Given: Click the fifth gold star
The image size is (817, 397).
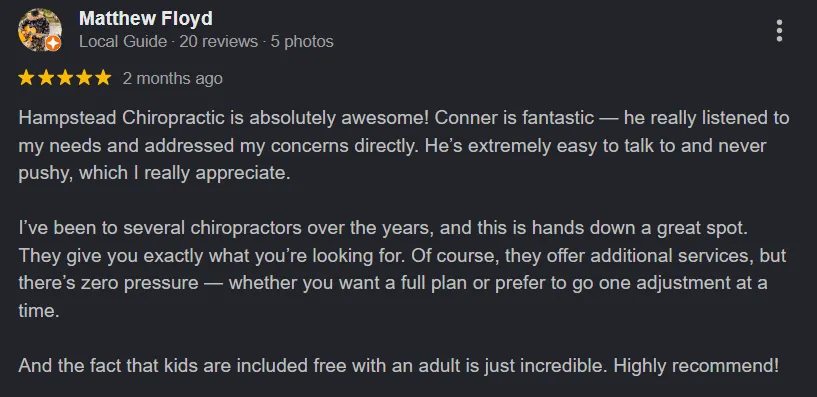Looking at the screenshot, I should pyautogui.click(x=103, y=78).
